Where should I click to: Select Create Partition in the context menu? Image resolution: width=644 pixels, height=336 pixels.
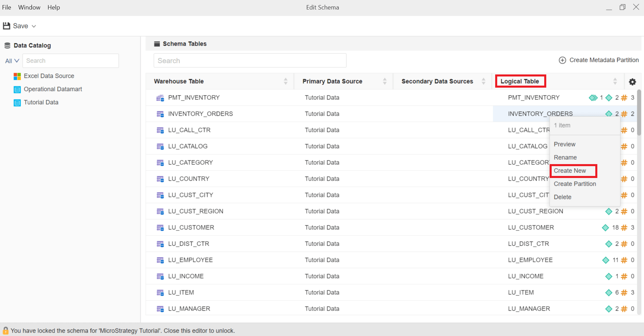pos(575,184)
